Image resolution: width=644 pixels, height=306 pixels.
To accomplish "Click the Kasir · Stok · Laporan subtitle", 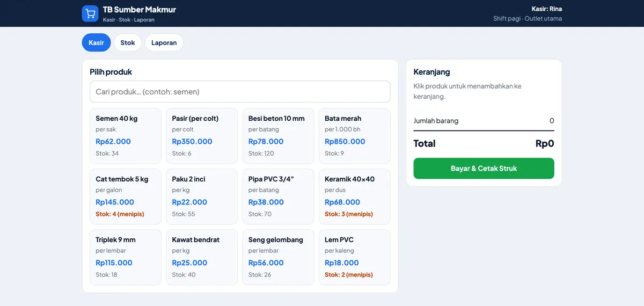I will (x=129, y=20).
